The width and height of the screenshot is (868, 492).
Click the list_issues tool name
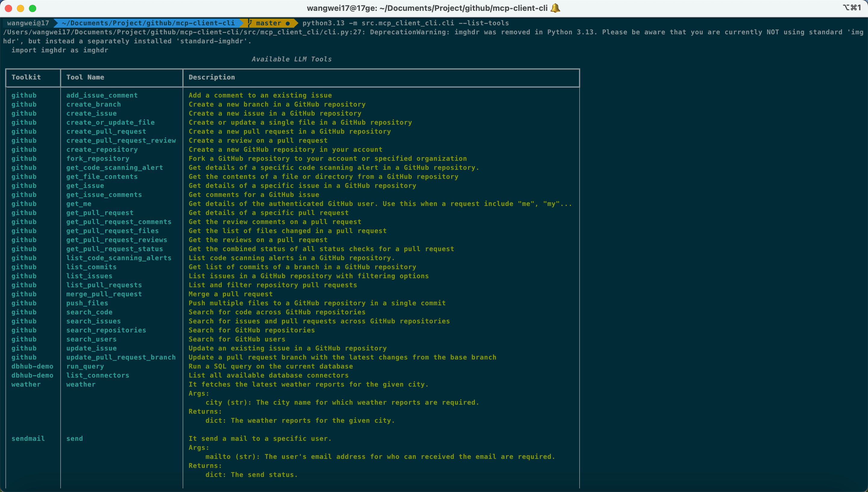(x=89, y=276)
